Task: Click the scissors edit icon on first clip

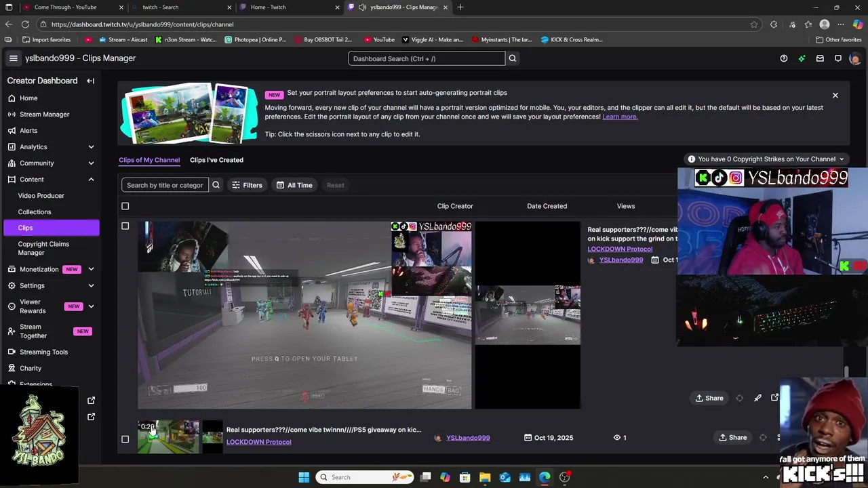Action: coord(757,399)
